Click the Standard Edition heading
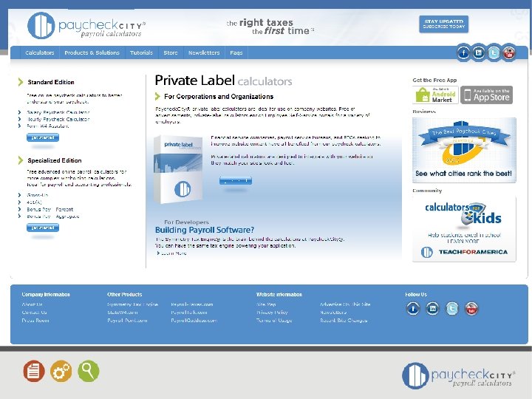This screenshot has height=399, width=532. pyautogui.click(x=51, y=82)
